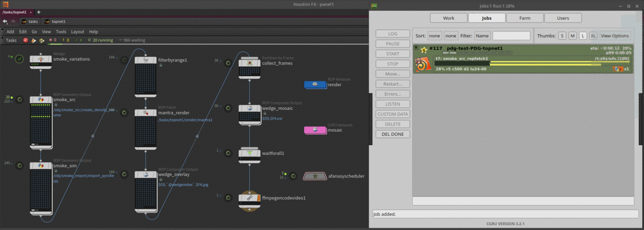644x230 pixels.
Task: Click the 966 waiting tasks filter
Action: click(132, 40)
